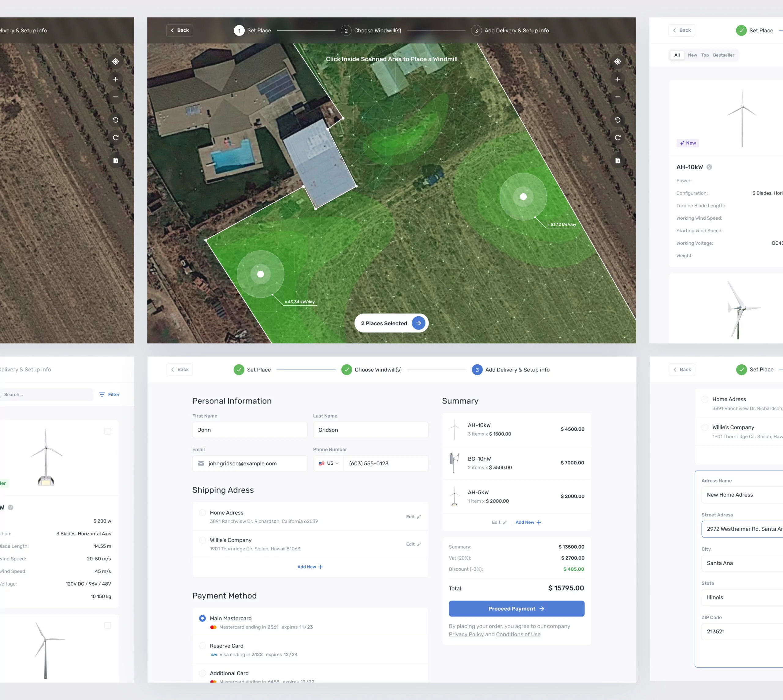This screenshot has height=700, width=783.
Task: Select the Reserve Card payment option
Action: [x=202, y=645]
